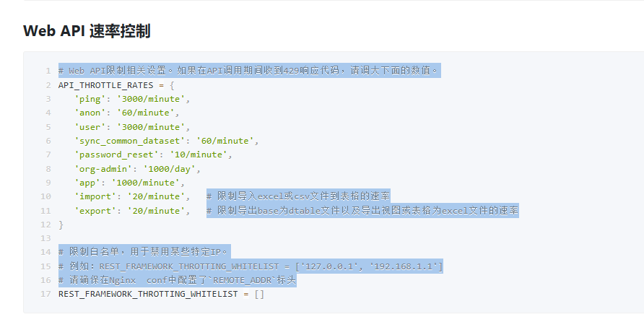Click line number 2 in the code gutter

pos(48,84)
